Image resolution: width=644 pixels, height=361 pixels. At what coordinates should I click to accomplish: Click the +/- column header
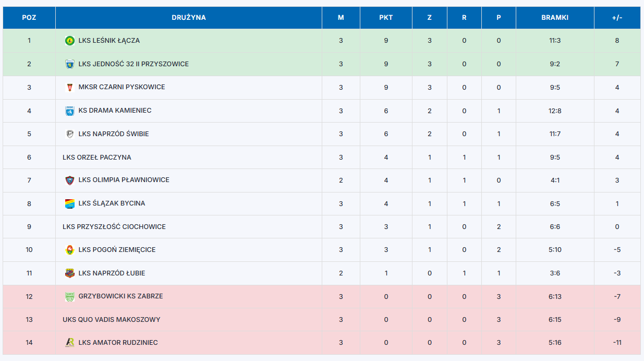tap(617, 18)
